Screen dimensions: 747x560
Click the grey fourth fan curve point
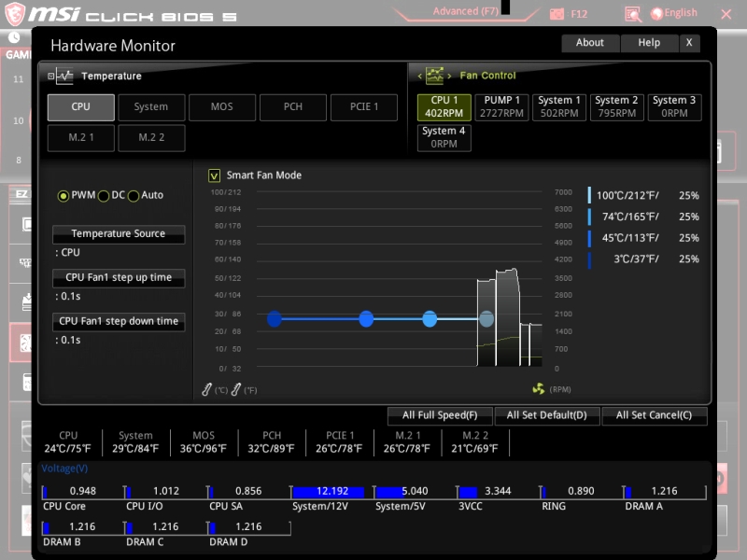[486, 319]
